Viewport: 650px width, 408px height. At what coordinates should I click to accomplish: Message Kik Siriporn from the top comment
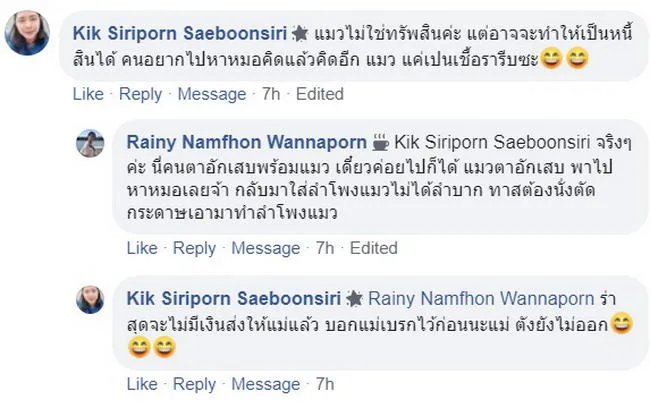[212, 94]
